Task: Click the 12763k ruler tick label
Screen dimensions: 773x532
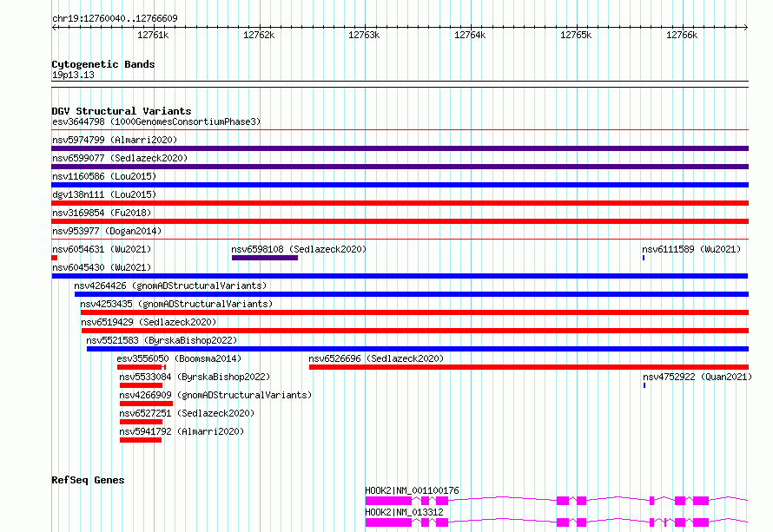Action: [x=364, y=35]
